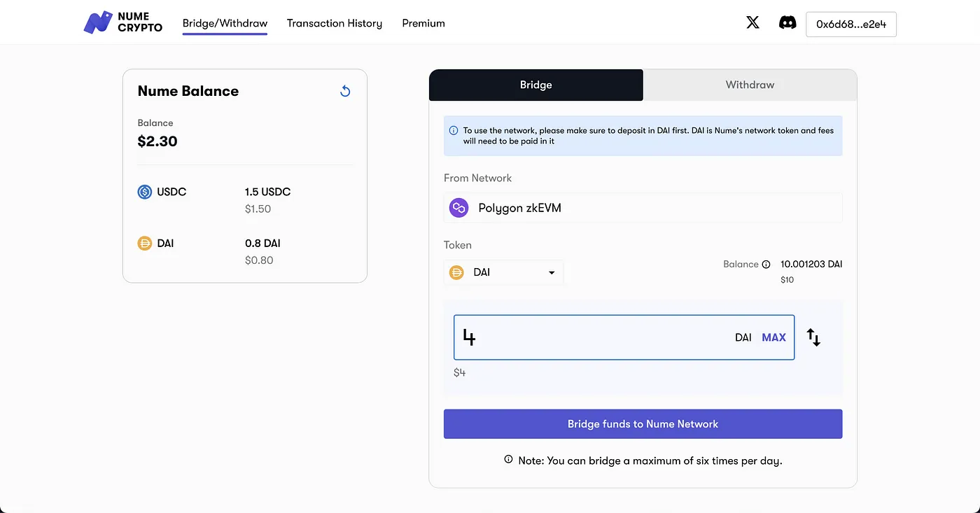
Task: Click the From Network label
Action: [477, 178]
